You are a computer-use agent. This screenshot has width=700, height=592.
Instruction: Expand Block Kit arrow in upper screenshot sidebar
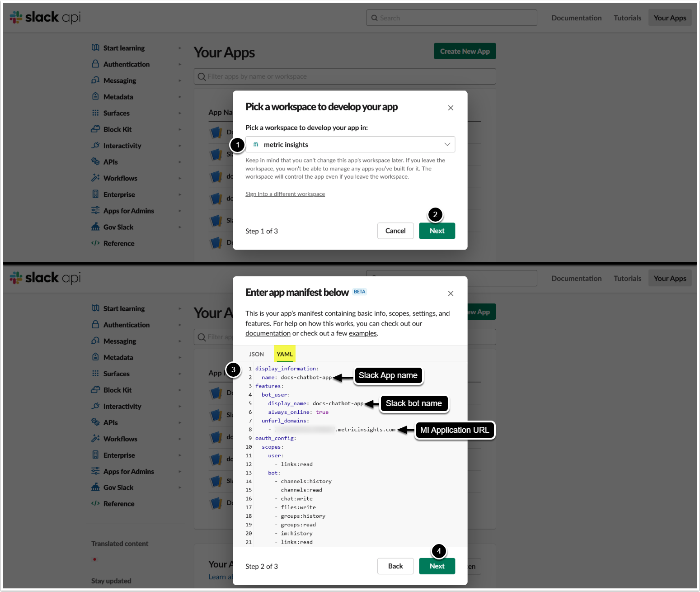[180, 129]
